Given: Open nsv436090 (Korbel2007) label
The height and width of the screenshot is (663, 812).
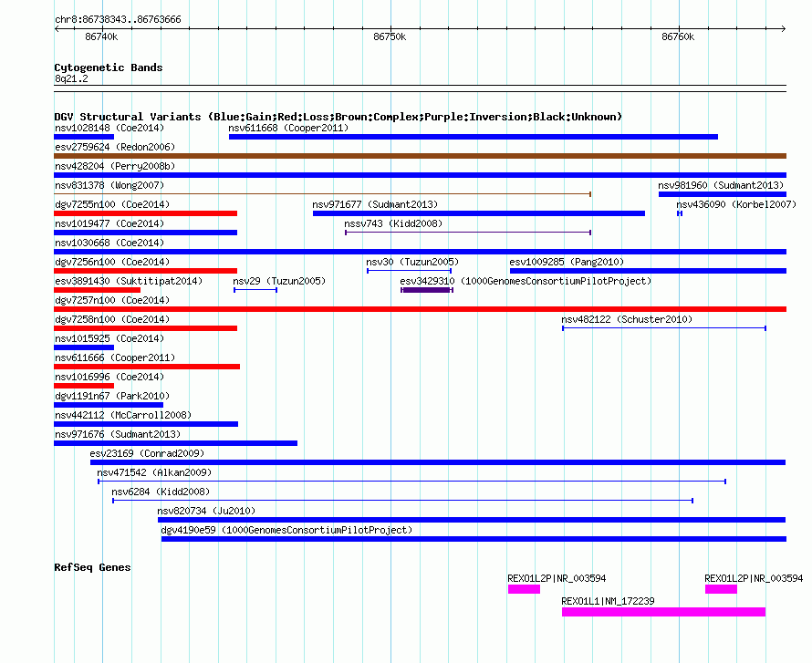Looking at the screenshot, I should click(x=736, y=204).
